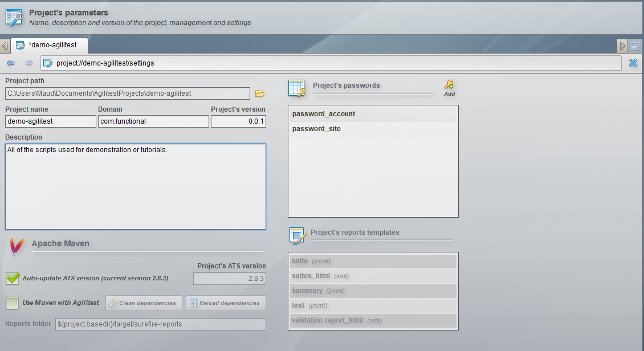Click the project://demo-agilitest/settings address field
This screenshot has height=351, width=644.
(331, 63)
